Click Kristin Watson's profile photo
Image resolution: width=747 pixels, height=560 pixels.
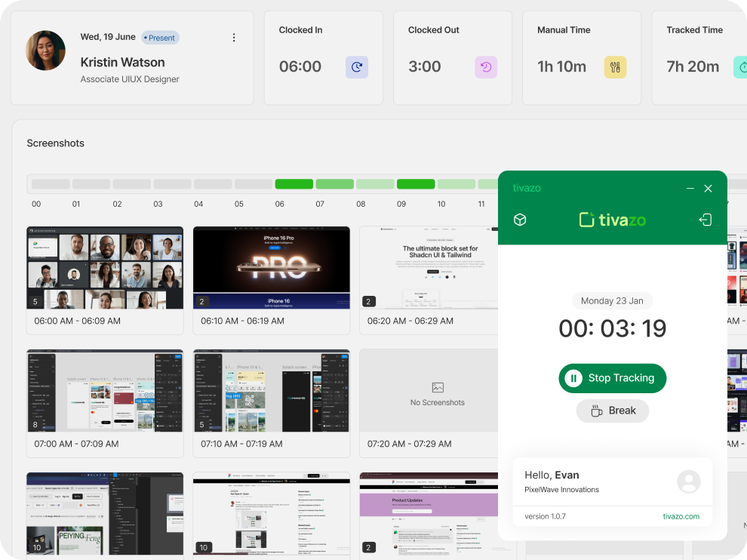click(x=46, y=51)
